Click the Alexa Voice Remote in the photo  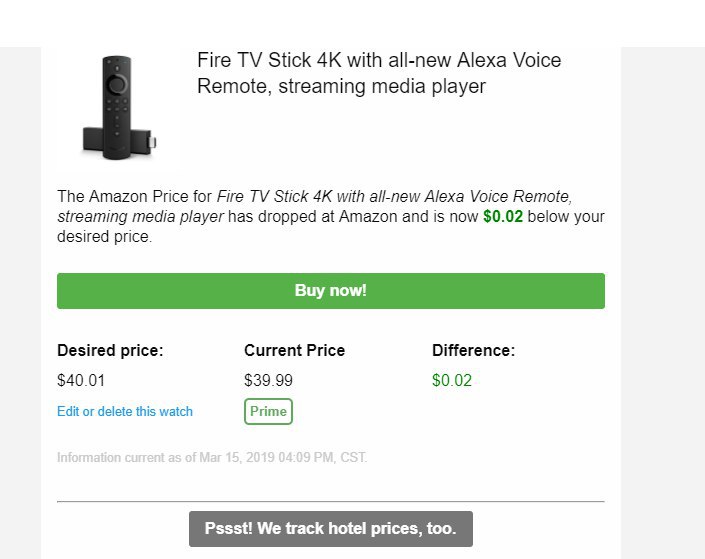[116, 95]
